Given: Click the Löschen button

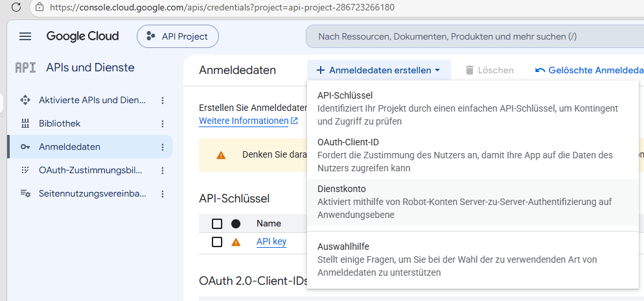Looking at the screenshot, I should click(x=490, y=70).
